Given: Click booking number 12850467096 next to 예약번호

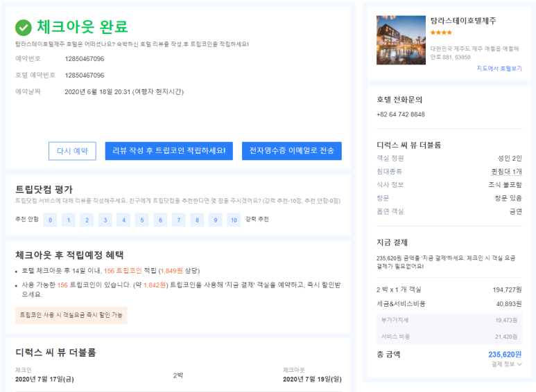Looking at the screenshot, I should click(85, 59).
